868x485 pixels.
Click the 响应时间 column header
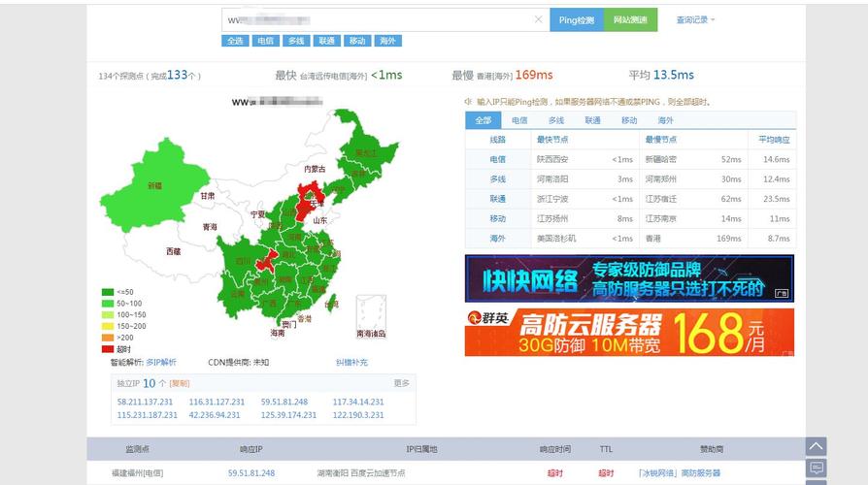(555, 449)
